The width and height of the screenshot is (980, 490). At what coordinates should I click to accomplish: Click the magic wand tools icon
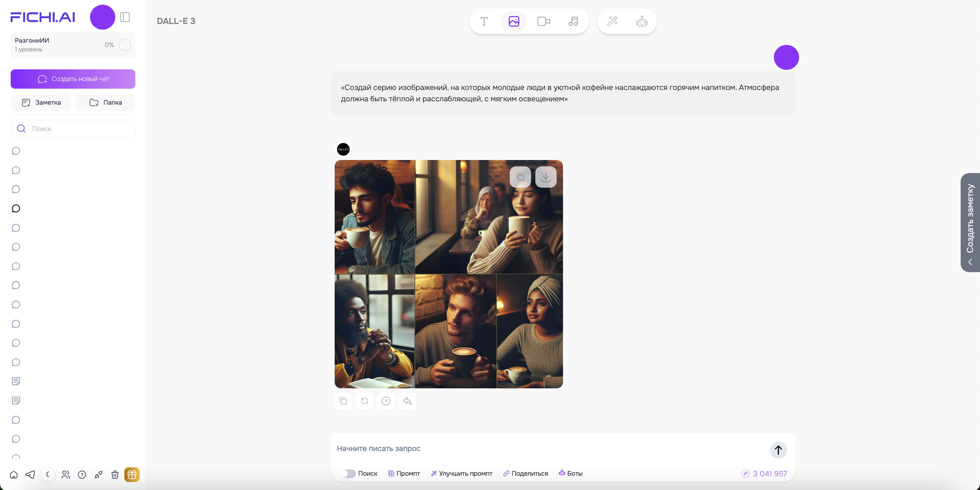[612, 21]
